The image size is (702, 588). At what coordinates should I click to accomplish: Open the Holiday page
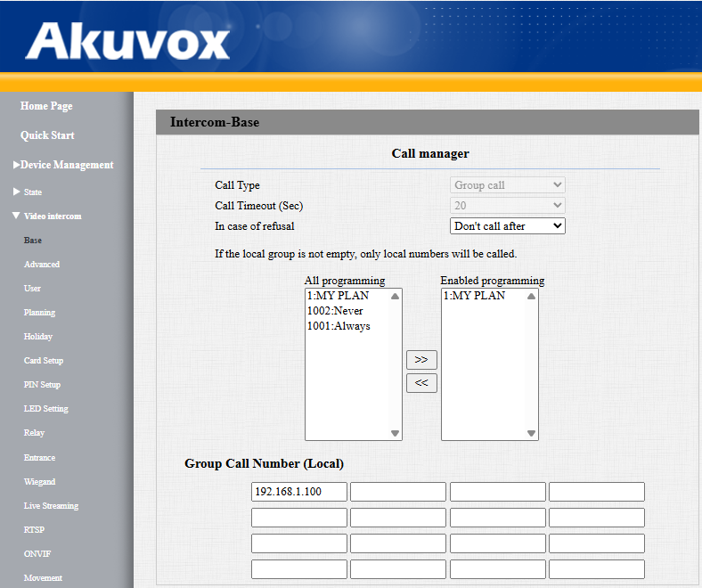[x=38, y=337]
